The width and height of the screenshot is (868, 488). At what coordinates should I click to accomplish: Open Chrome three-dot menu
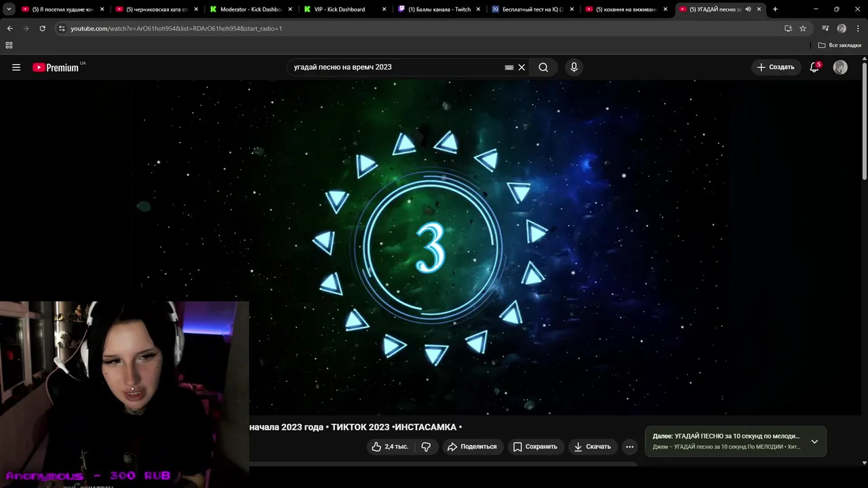(x=858, y=28)
